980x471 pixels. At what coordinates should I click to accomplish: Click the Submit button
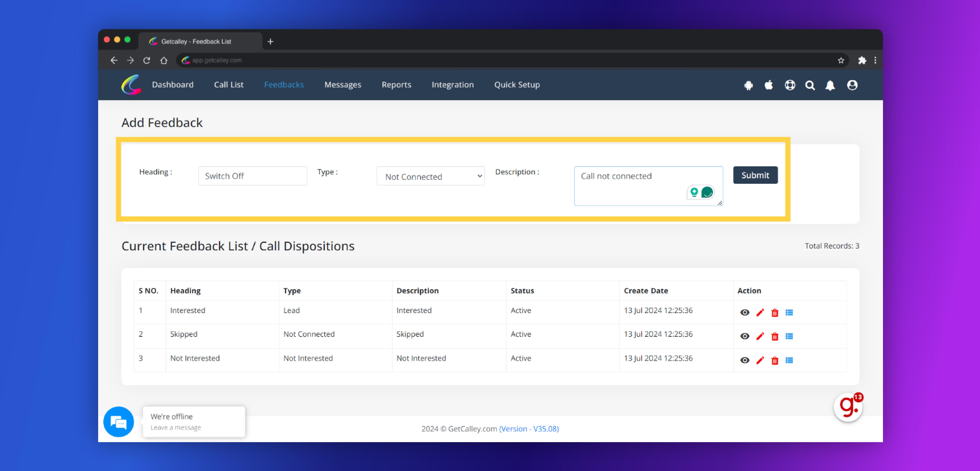click(755, 175)
